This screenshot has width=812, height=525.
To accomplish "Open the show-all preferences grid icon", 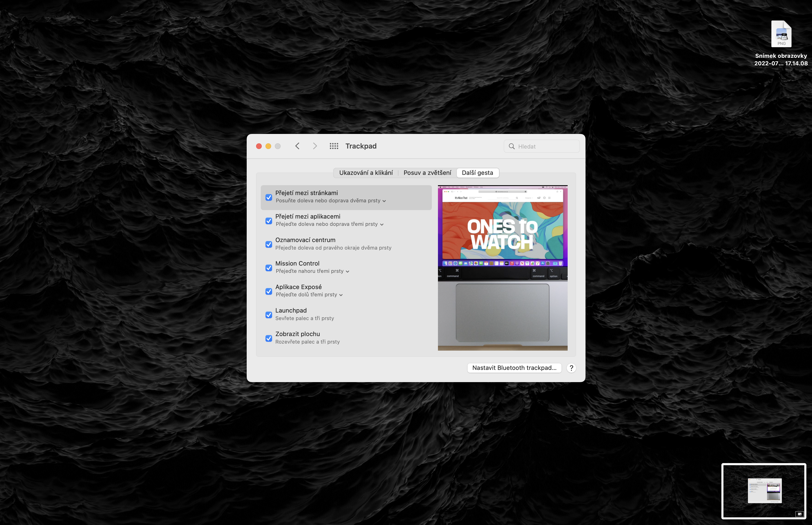I will click(x=334, y=146).
